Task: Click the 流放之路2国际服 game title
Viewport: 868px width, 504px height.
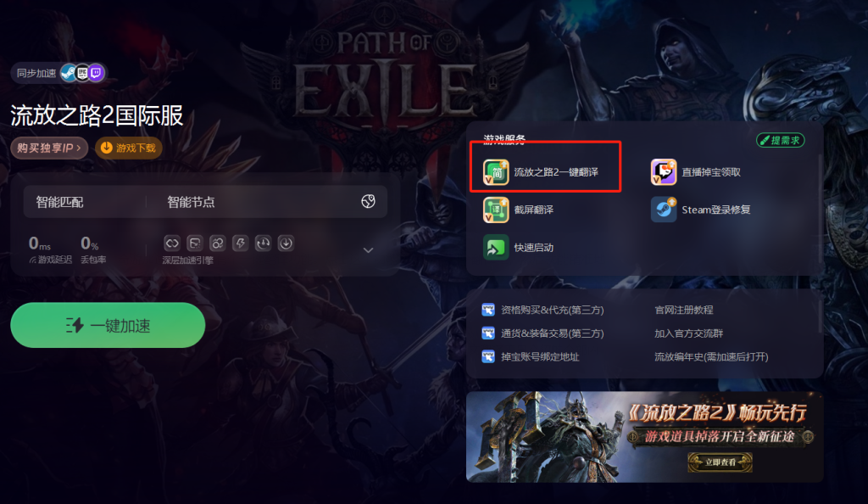Action: 97,115
